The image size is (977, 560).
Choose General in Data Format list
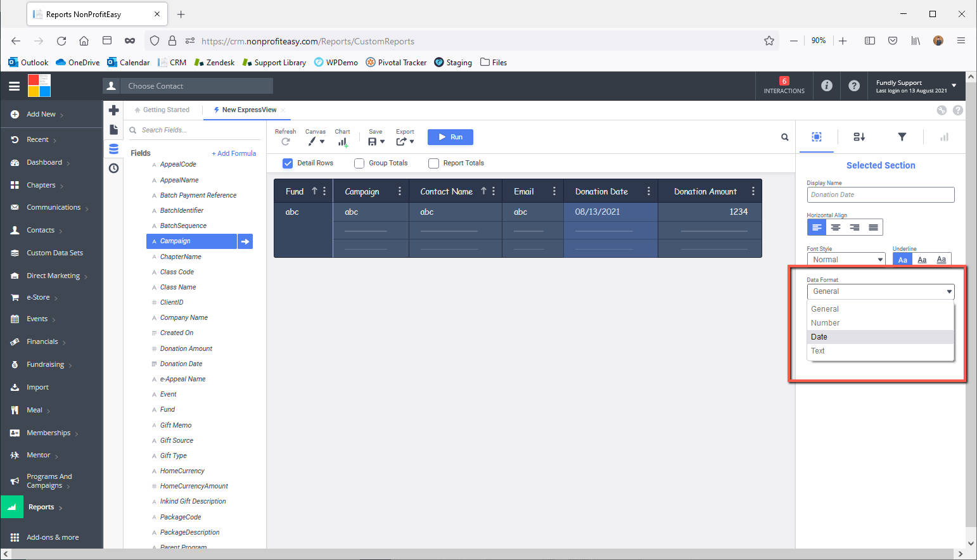(x=881, y=309)
